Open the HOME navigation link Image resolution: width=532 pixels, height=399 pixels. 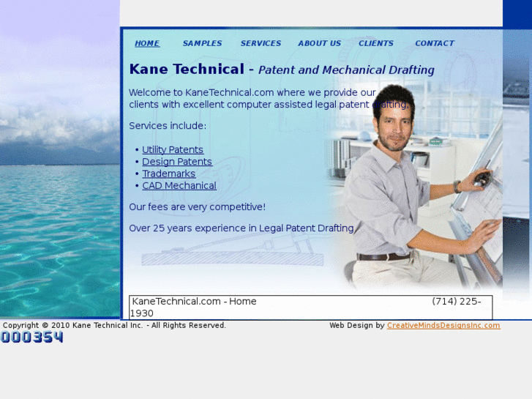147,43
